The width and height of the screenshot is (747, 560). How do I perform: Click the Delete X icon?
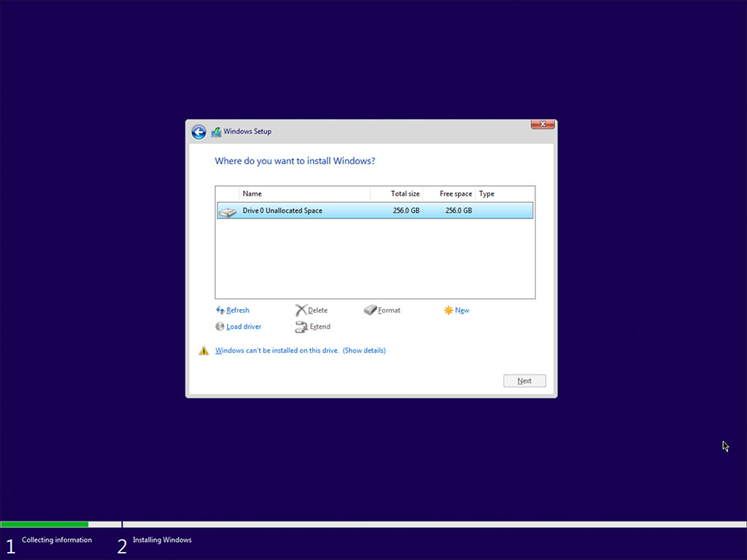301,311
